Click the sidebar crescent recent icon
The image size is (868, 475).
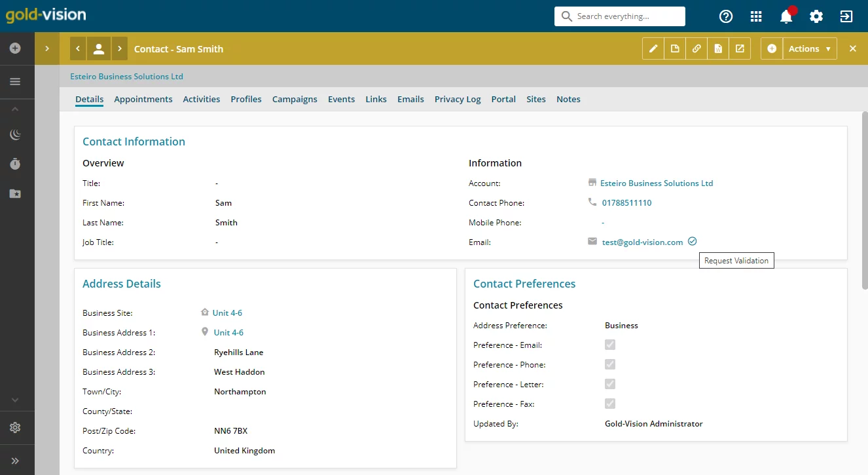[15, 135]
